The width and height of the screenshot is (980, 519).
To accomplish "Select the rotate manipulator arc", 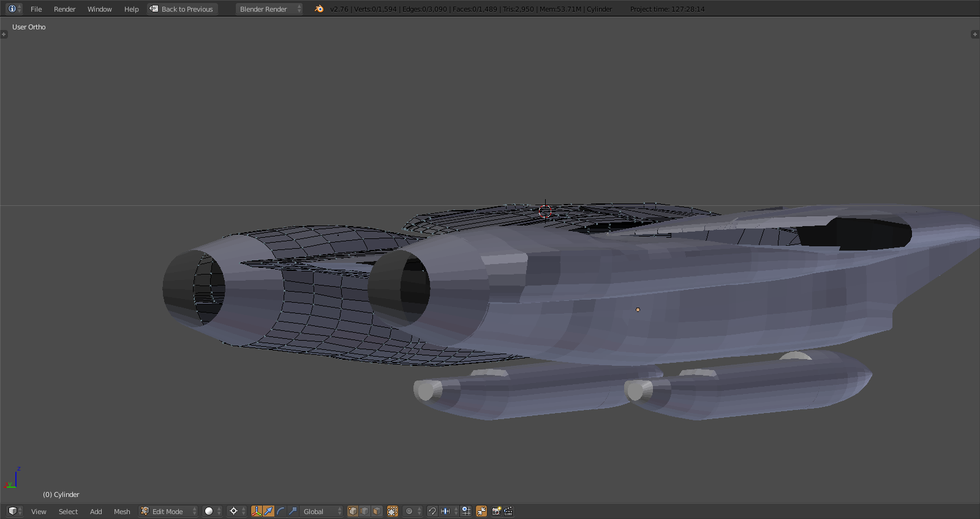I will click(281, 511).
